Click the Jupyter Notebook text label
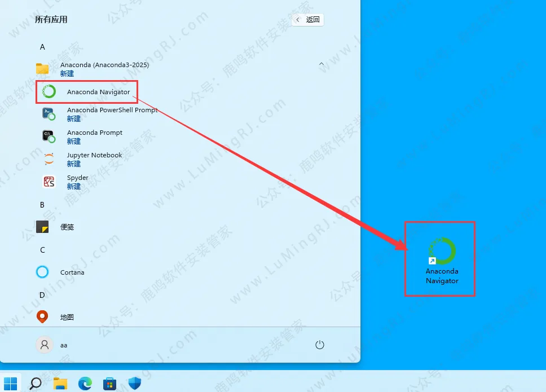 pos(94,155)
